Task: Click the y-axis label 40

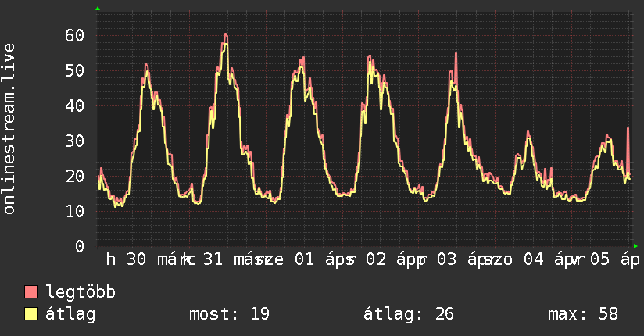Action: 75,105
